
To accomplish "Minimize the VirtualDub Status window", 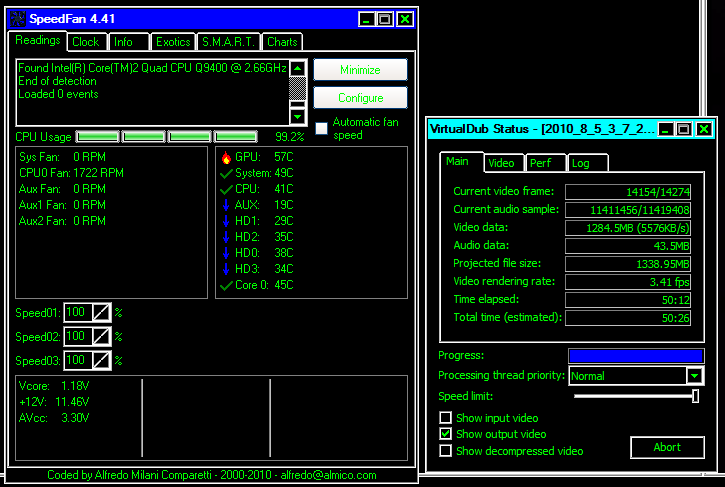I will point(665,129).
